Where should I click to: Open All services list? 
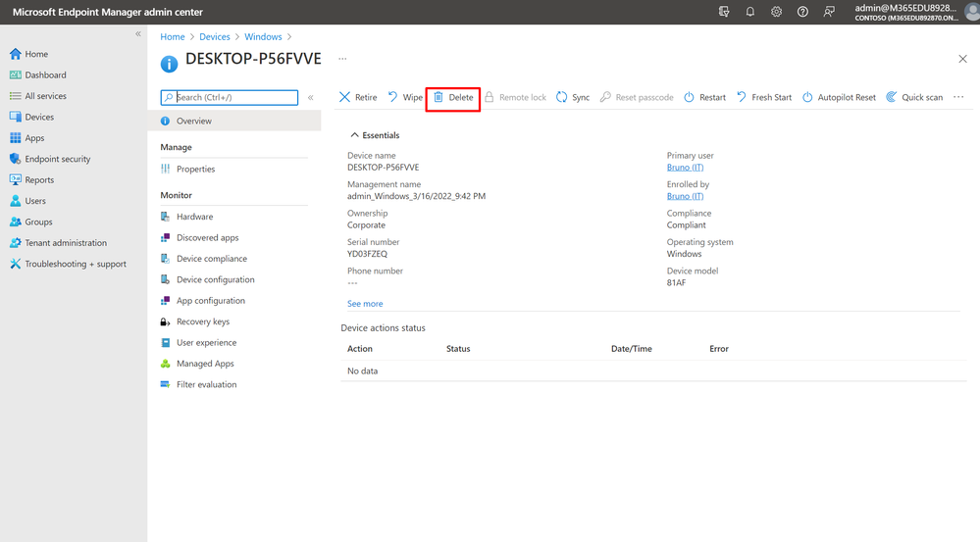(37, 95)
